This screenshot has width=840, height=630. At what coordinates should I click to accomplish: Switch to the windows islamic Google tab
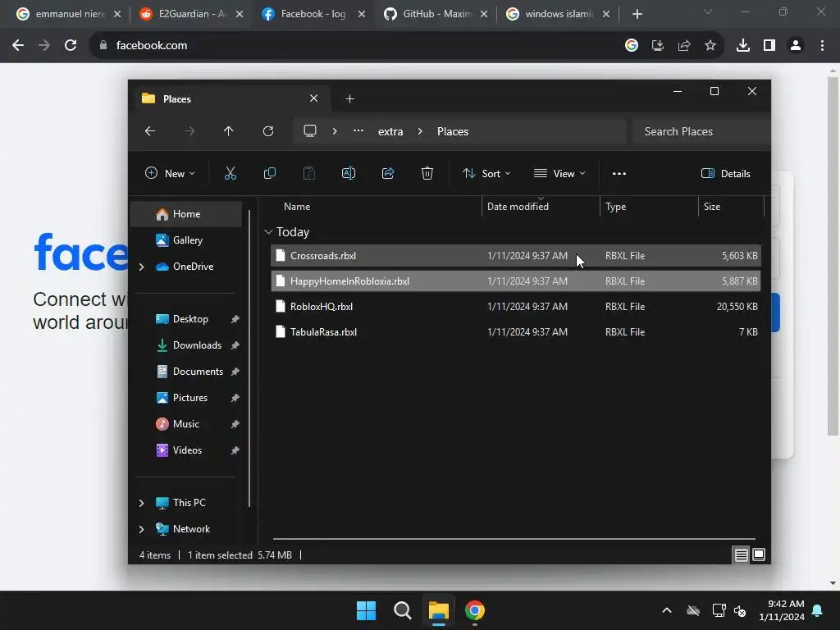click(558, 14)
